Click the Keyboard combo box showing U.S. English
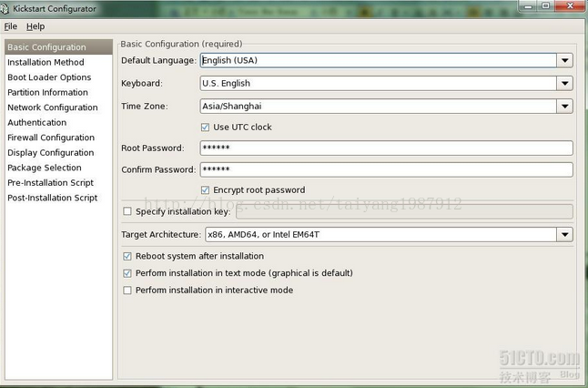The width and height of the screenshot is (588, 388). tap(379, 83)
